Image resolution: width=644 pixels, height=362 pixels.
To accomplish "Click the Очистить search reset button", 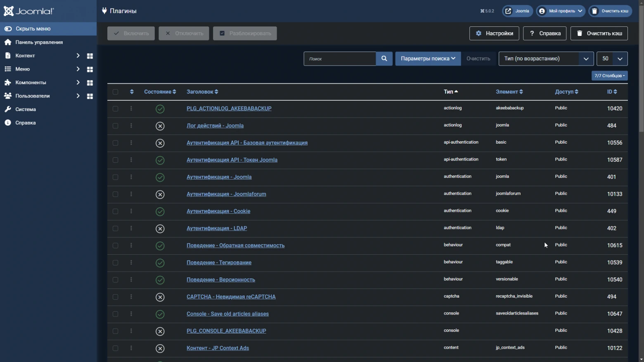I will coord(478,59).
